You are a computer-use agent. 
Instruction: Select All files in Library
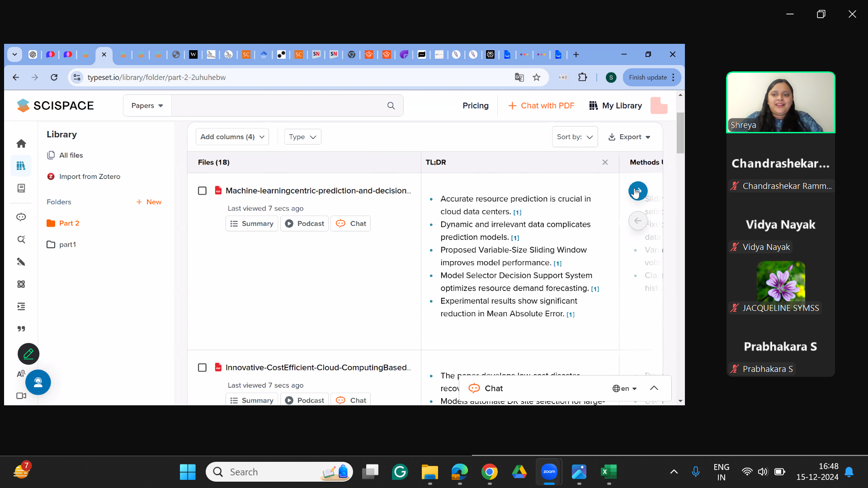pyautogui.click(x=65, y=155)
